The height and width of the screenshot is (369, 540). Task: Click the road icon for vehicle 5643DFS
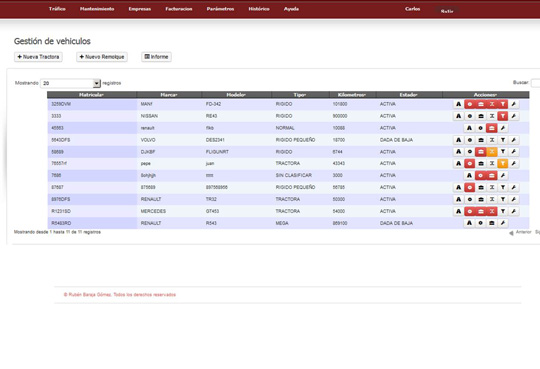tap(458, 140)
